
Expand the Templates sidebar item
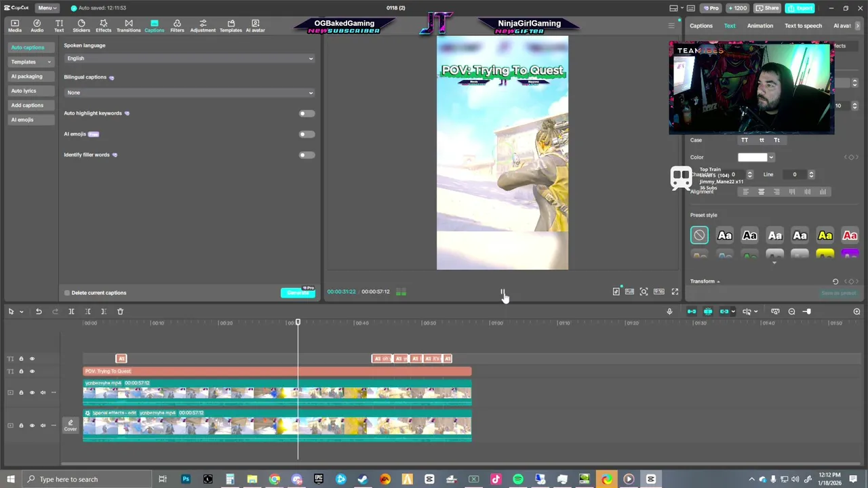(x=31, y=62)
